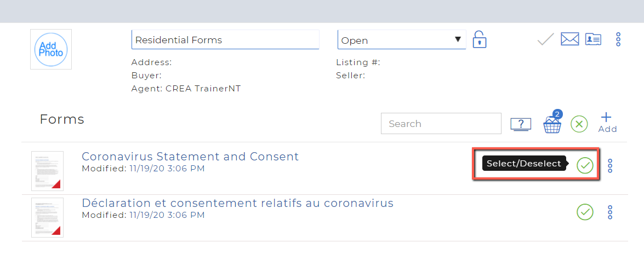Viewport: 644px width, 254px height.
Task: Open Déclaration et consentement relatifs au coronavirus
Action: 238,203
